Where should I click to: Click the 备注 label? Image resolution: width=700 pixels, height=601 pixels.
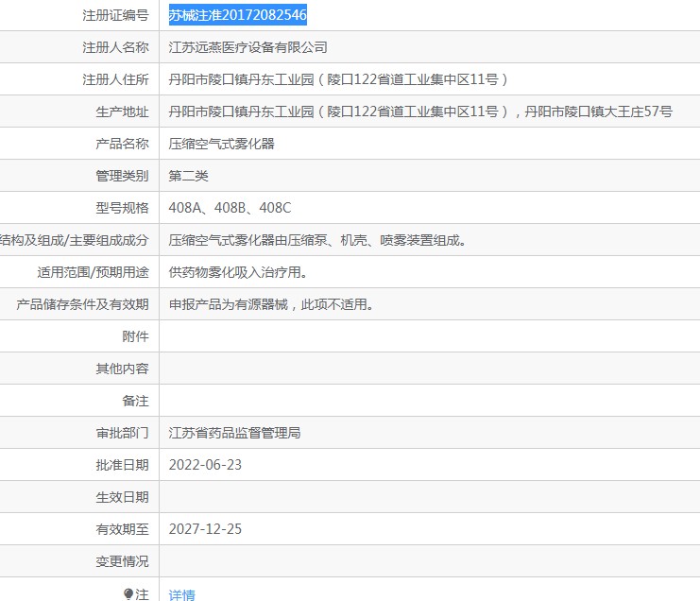136,401
